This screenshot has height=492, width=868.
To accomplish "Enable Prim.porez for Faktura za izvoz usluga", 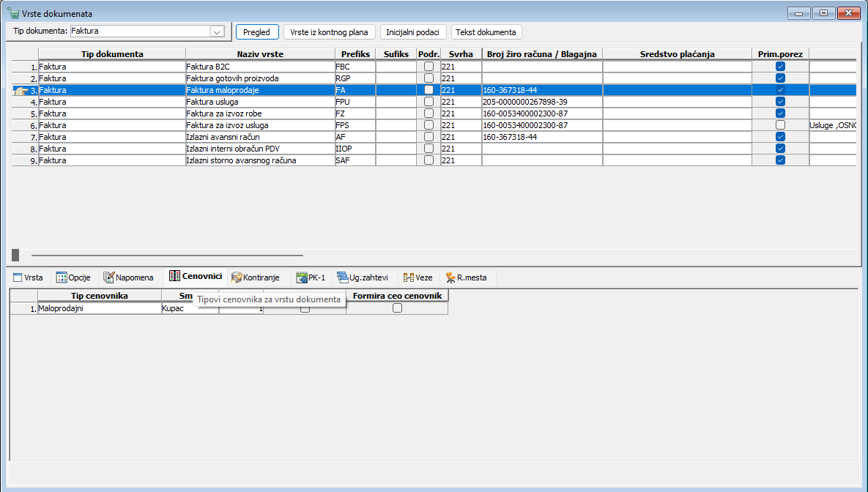I will [781, 125].
